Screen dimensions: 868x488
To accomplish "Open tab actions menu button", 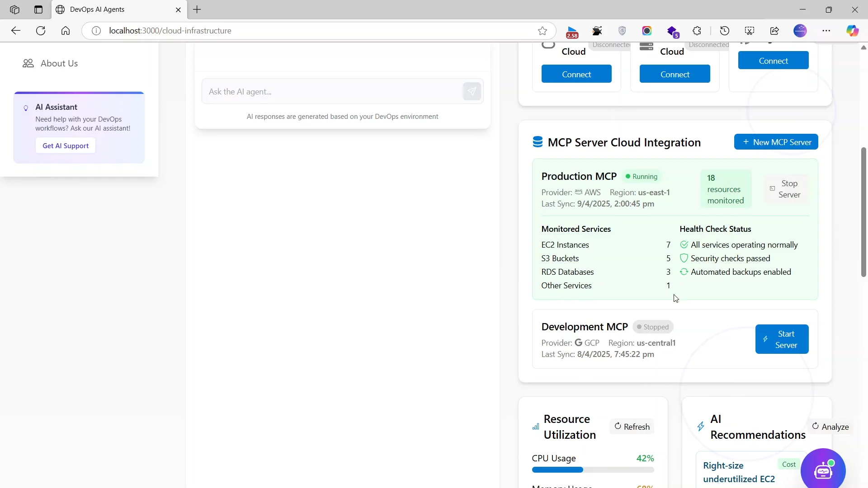I will 38,9.
